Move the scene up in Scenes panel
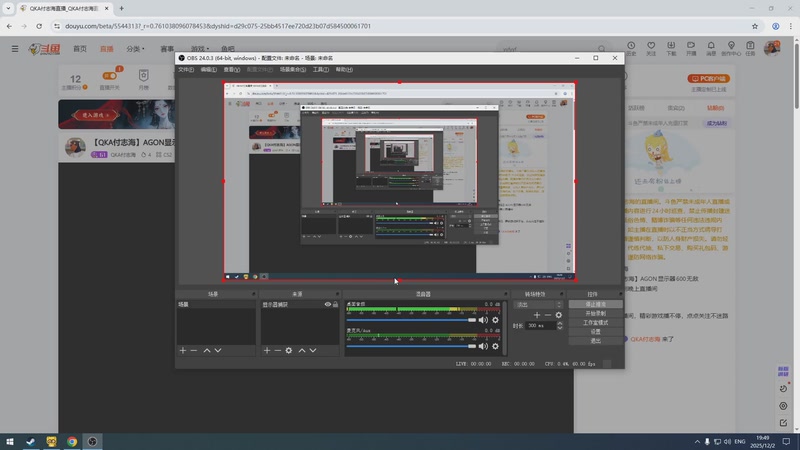Viewport: 800px width, 450px height. click(207, 351)
